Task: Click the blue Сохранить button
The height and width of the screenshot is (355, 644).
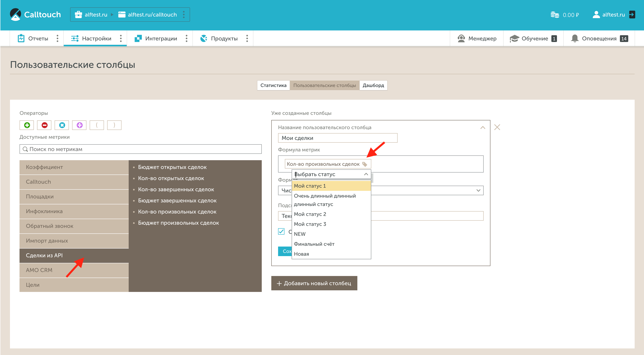Action: coord(285,251)
